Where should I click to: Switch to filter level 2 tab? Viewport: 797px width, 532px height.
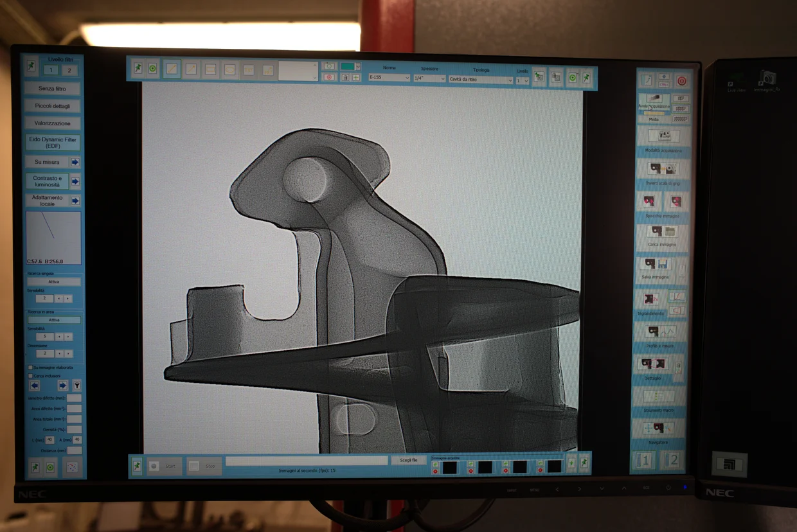(69, 71)
